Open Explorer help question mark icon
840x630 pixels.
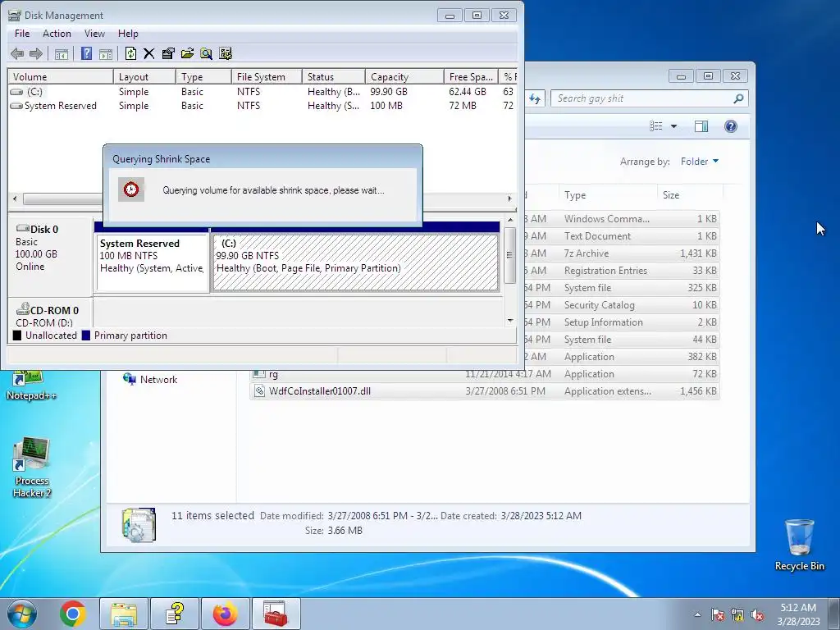(x=731, y=126)
